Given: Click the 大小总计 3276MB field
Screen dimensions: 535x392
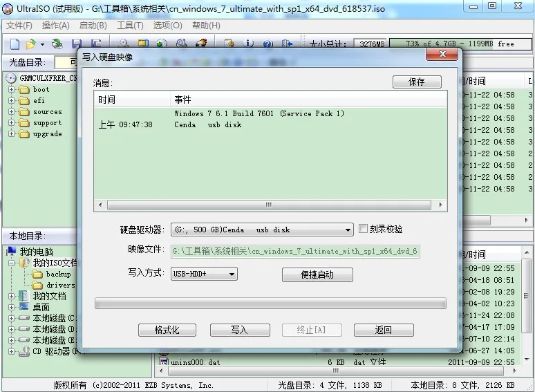Looking at the screenshot, I should pyautogui.click(x=370, y=44).
